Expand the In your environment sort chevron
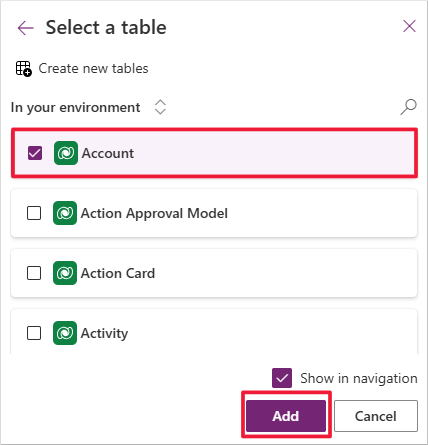This screenshot has width=428, height=445. (160, 107)
